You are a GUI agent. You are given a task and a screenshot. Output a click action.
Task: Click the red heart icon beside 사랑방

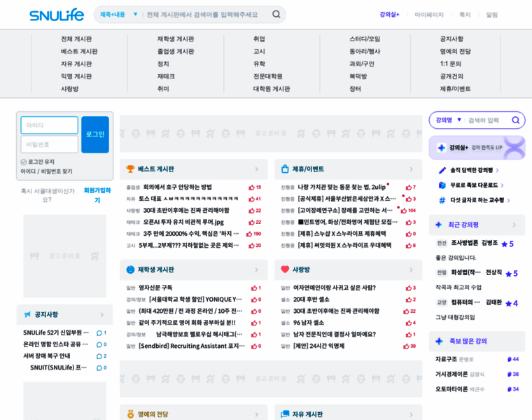285,269
